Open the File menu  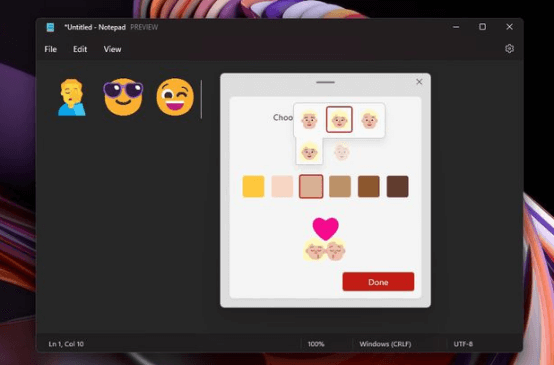pyautogui.click(x=51, y=49)
